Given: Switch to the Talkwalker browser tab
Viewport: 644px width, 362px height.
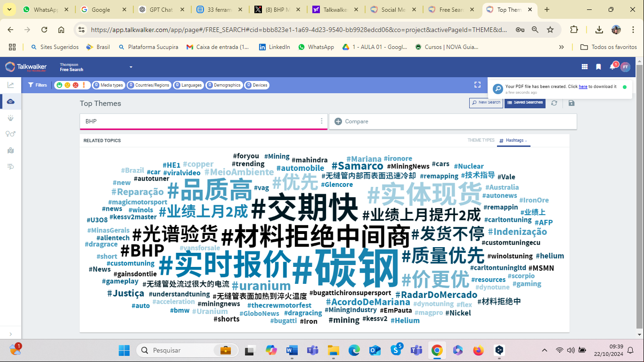Looking at the screenshot, I should point(335,9).
